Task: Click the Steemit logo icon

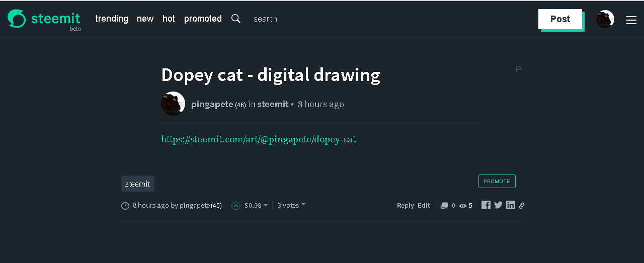Action: point(17,19)
